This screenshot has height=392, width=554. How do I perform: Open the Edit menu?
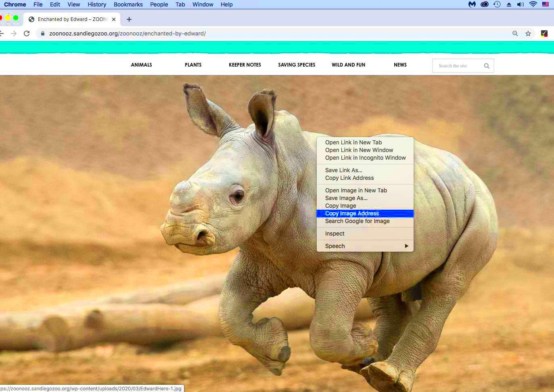point(55,4)
